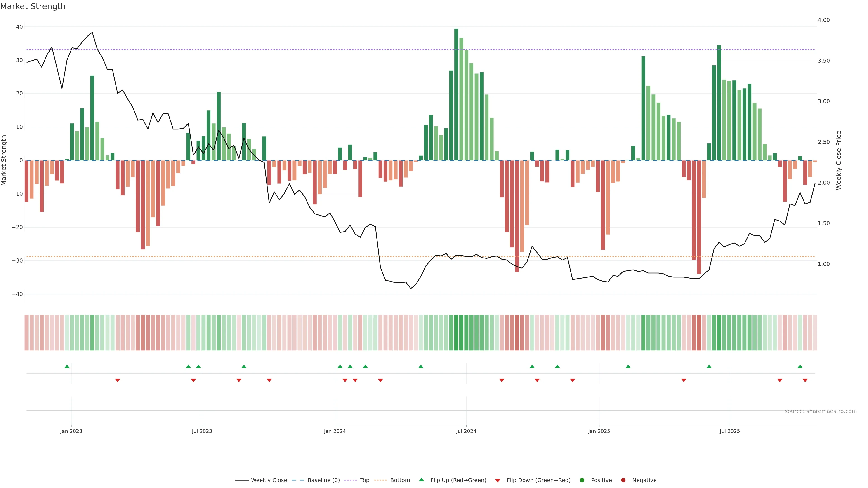
Task: Click the source: sharemaestro.com text
Action: point(821,411)
